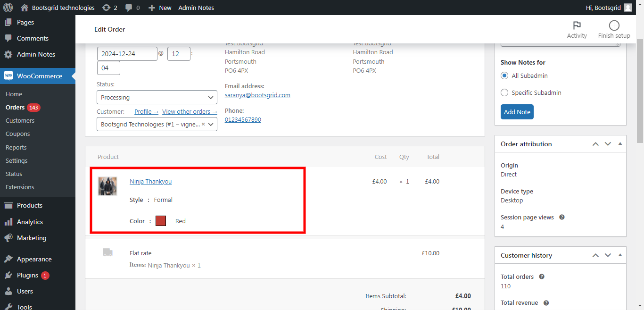Open the customer Profile link
644x310 pixels.
tap(146, 112)
